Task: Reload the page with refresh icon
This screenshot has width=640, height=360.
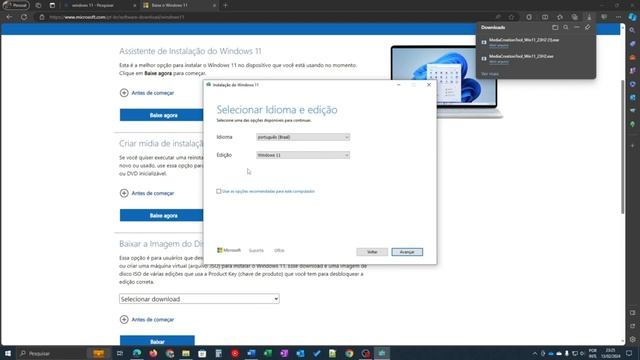Action: pos(24,17)
